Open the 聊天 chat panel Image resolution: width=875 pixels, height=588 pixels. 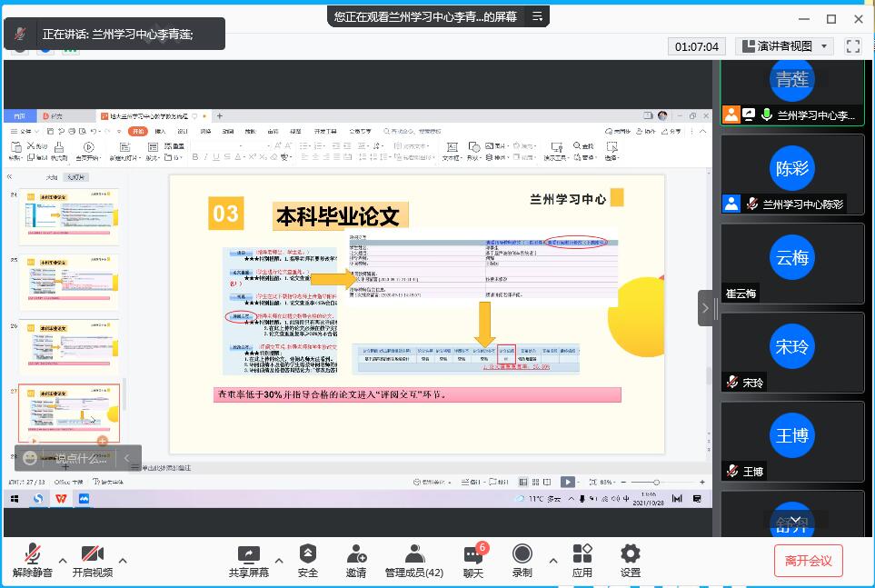point(472,560)
